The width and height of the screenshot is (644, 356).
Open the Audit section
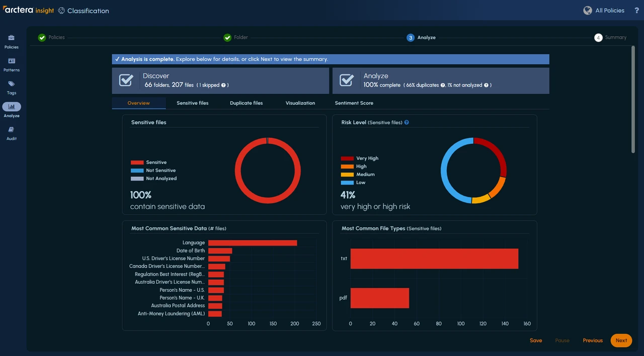tap(11, 134)
